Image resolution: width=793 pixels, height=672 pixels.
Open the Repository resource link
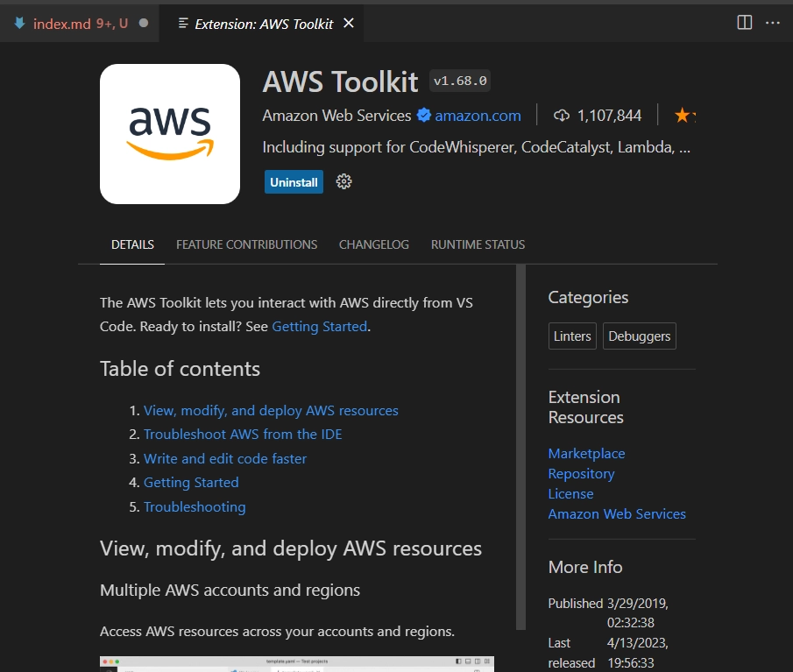point(581,473)
